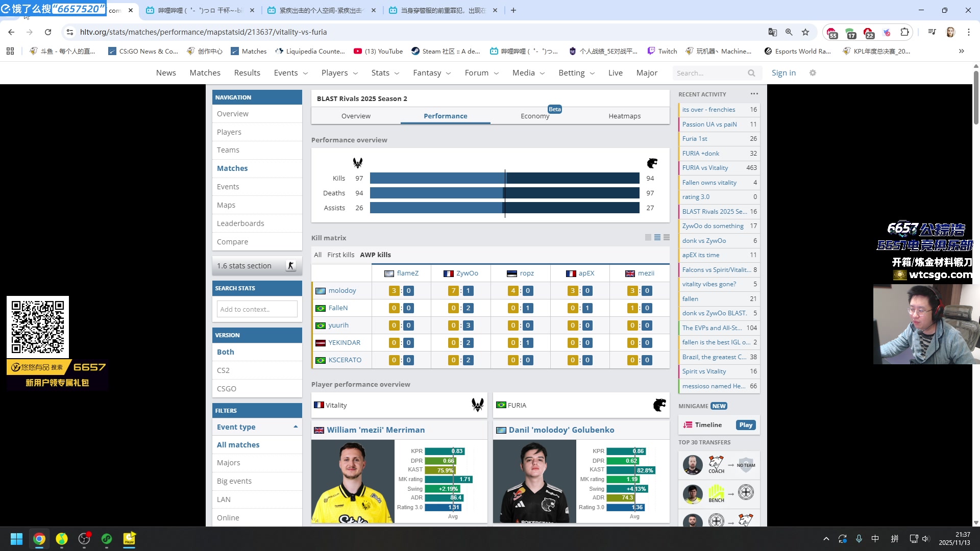This screenshot has height=551, width=980.
Task: Click the Add to context search field
Action: tap(257, 309)
